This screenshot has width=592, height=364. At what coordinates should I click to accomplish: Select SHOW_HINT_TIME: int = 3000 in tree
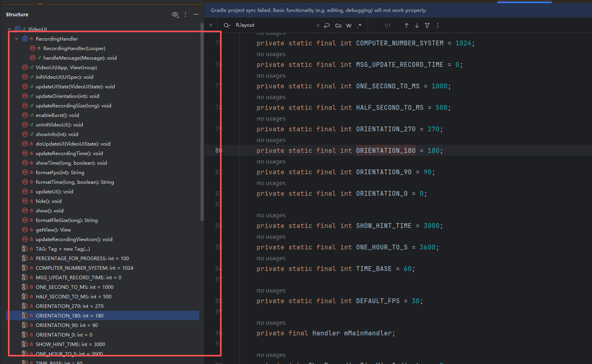pyautogui.click(x=70, y=344)
